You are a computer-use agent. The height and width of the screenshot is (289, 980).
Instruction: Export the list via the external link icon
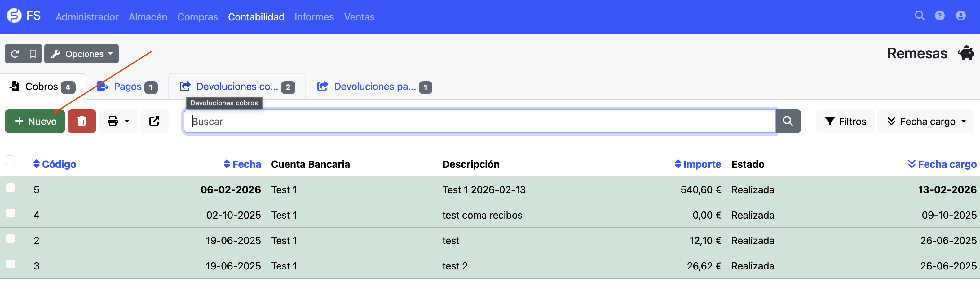pos(154,121)
